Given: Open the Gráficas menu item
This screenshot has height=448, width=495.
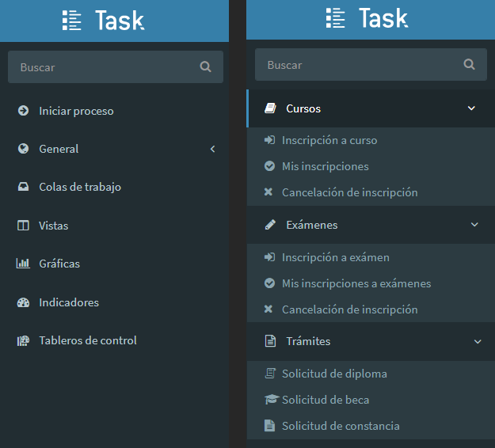Looking at the screenshot, I should click(114, 264).
